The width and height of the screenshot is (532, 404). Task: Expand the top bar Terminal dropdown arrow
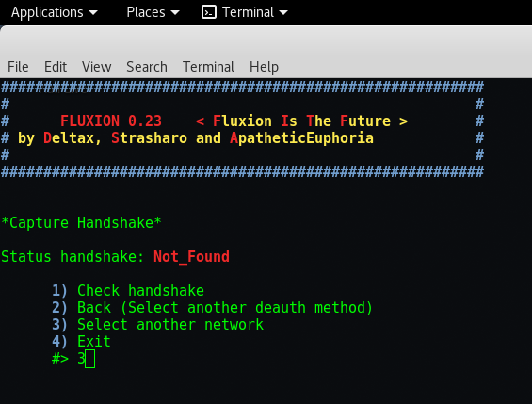[x=283, y=13]
